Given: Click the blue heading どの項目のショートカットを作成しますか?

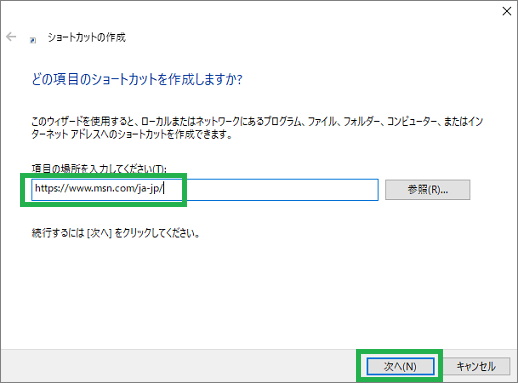Looking at the screenshot, I should [137, 79].
